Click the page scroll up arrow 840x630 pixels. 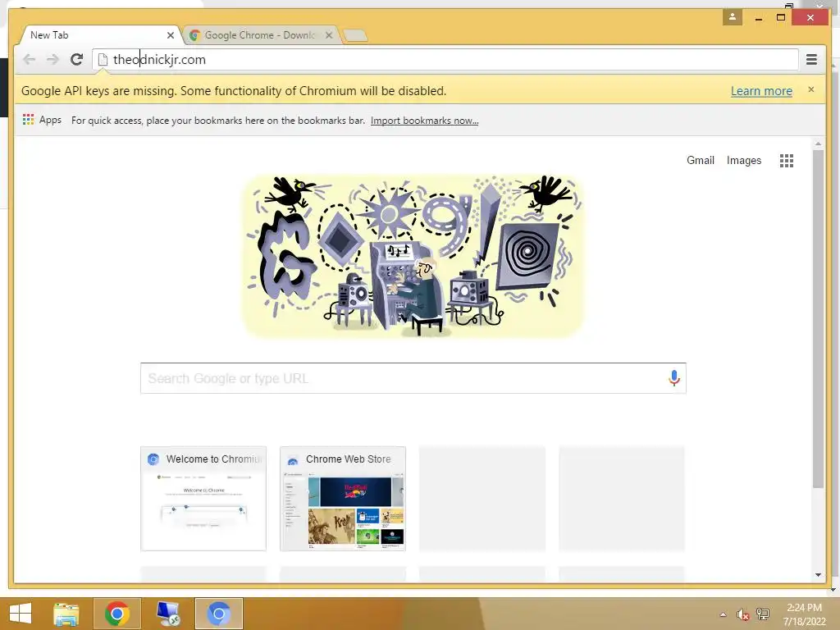pyautogui.click(x=818, y=144)
